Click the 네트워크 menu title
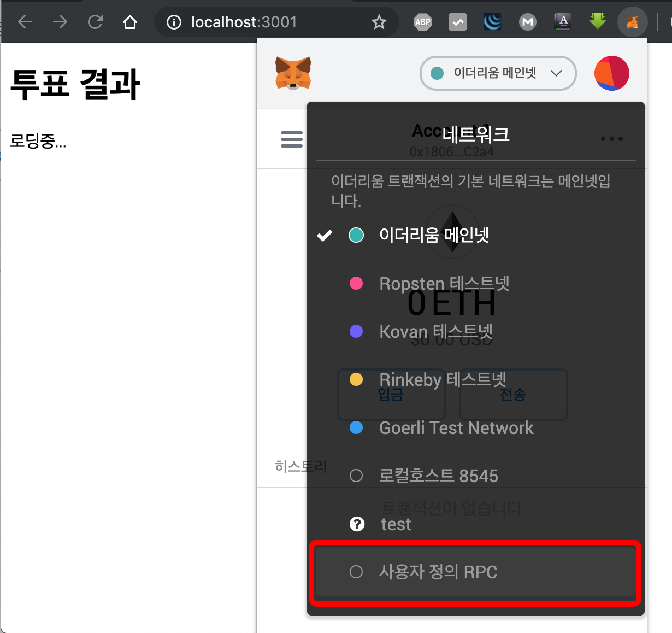The height and width of the screenshot is (633, 672). click(x=476, y=134)
